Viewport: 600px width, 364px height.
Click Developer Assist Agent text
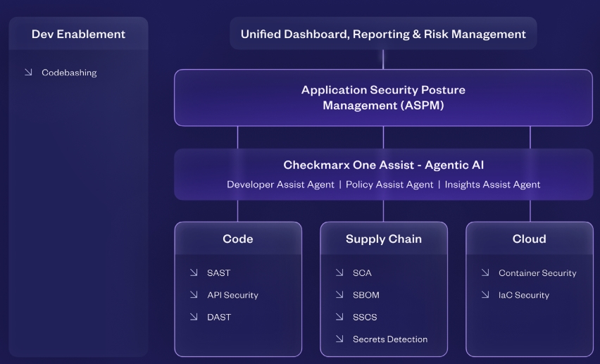(280, 184)
